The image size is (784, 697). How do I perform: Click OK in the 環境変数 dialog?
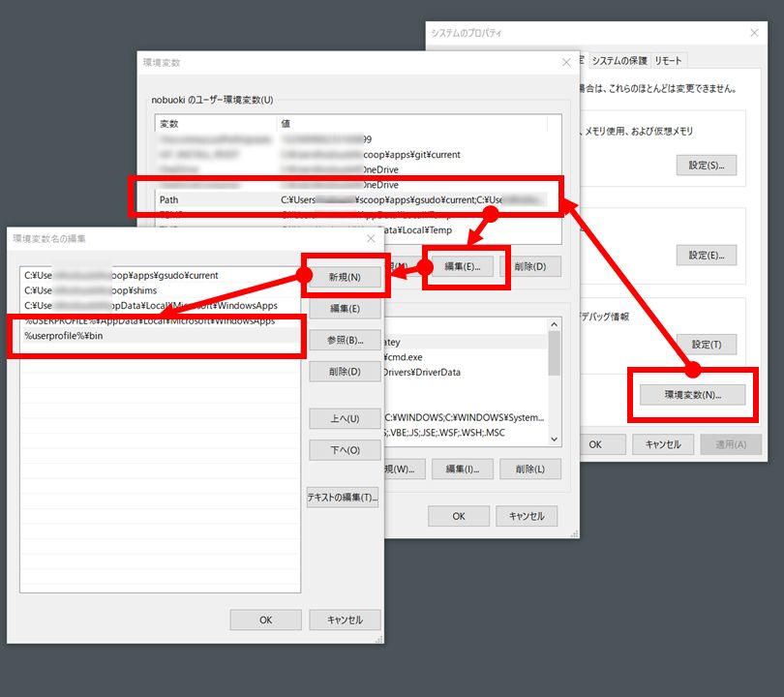(458, 516)
